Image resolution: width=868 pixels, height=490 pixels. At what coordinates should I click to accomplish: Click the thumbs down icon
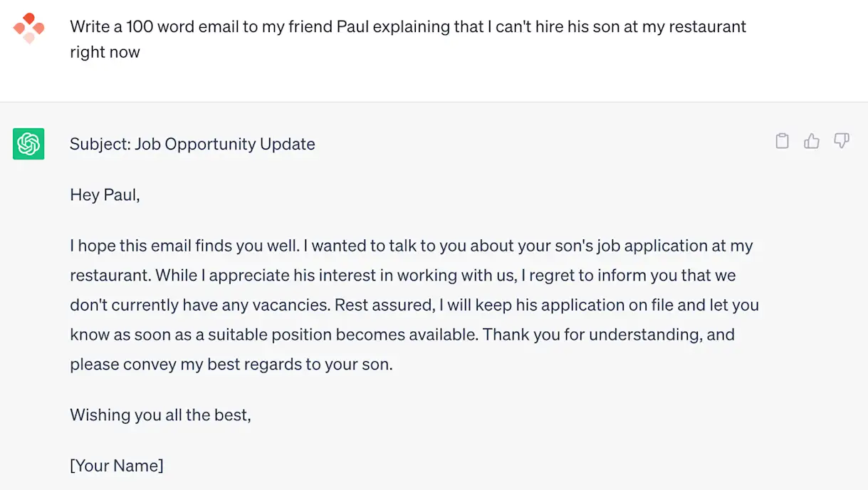click(842, 141)
